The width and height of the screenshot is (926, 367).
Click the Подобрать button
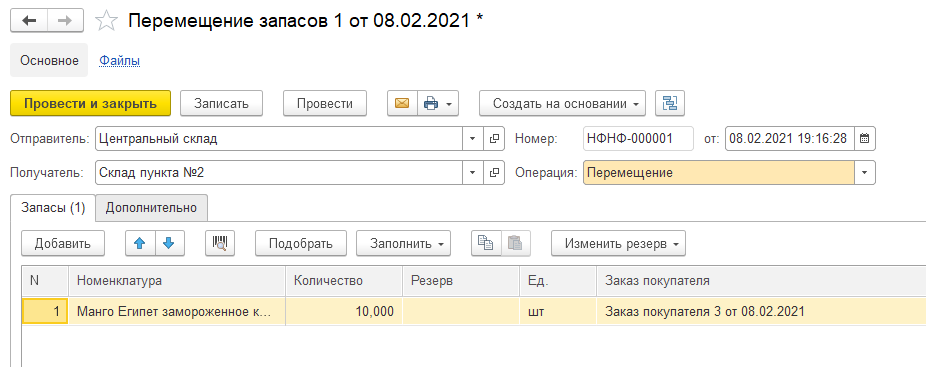[301, 243]
